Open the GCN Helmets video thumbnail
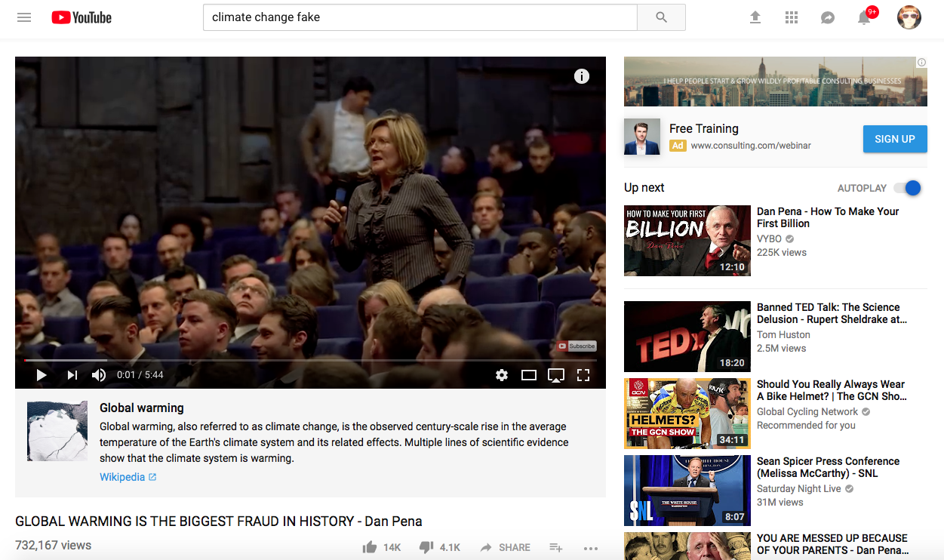Viewport: 944px width, 560px height. (x=687, y=414)
